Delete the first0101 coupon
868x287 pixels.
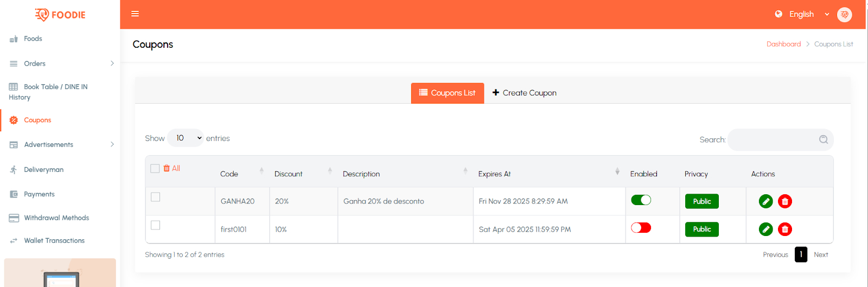784,229
